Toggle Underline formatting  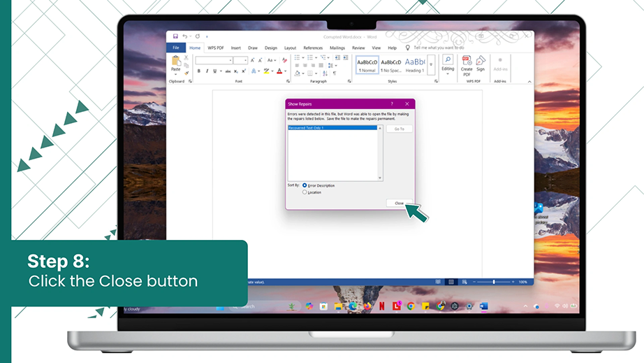click(214, 71)
